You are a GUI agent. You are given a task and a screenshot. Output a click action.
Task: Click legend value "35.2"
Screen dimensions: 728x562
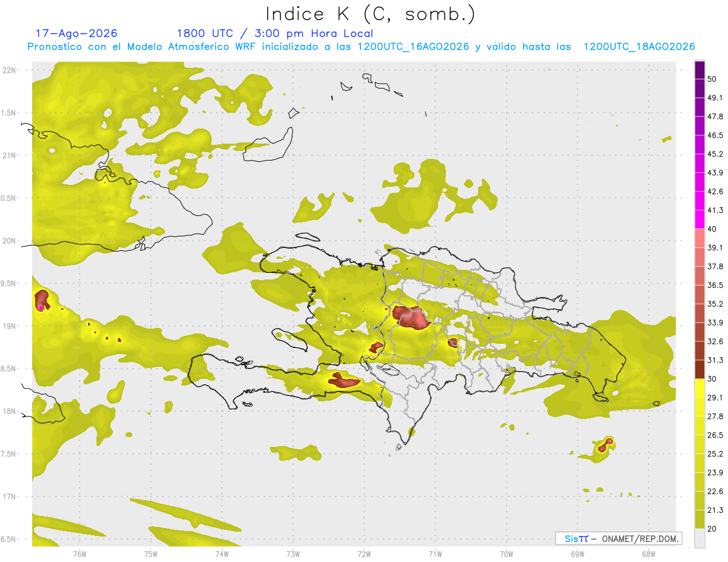coord(715,304)
